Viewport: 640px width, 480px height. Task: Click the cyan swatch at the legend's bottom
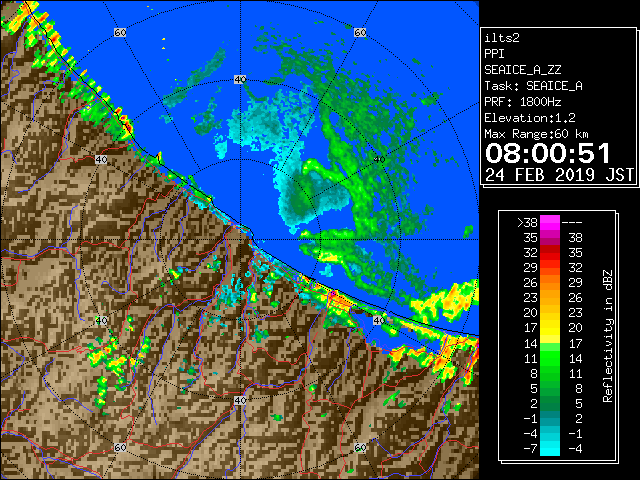tap(550, 448)
